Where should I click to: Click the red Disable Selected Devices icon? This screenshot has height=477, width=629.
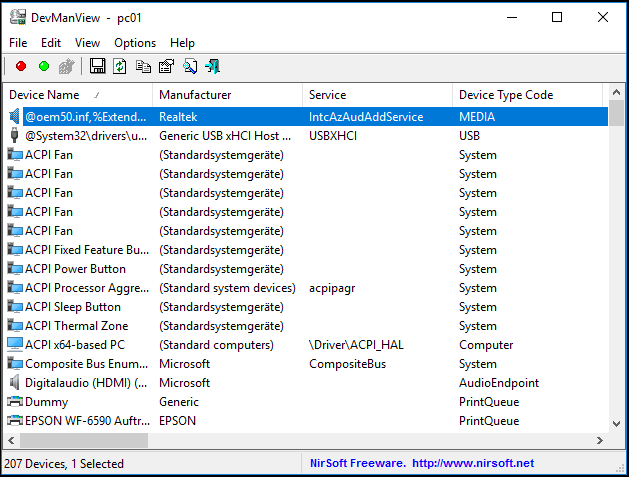click(x=21, y=67)
